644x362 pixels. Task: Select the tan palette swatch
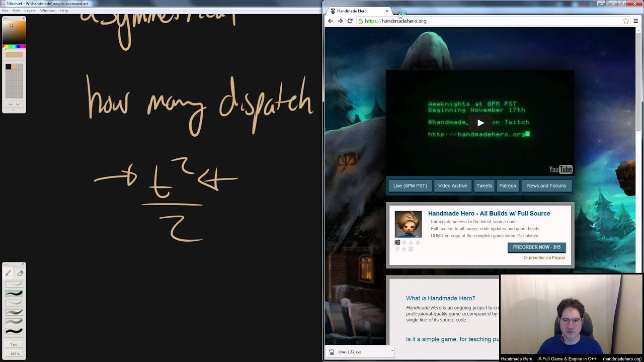(14, 67)
